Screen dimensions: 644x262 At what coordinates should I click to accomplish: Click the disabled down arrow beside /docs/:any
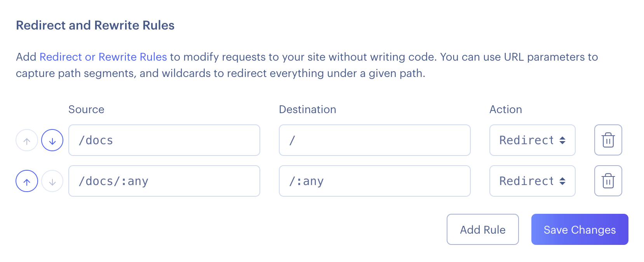[x=52, y=181]
